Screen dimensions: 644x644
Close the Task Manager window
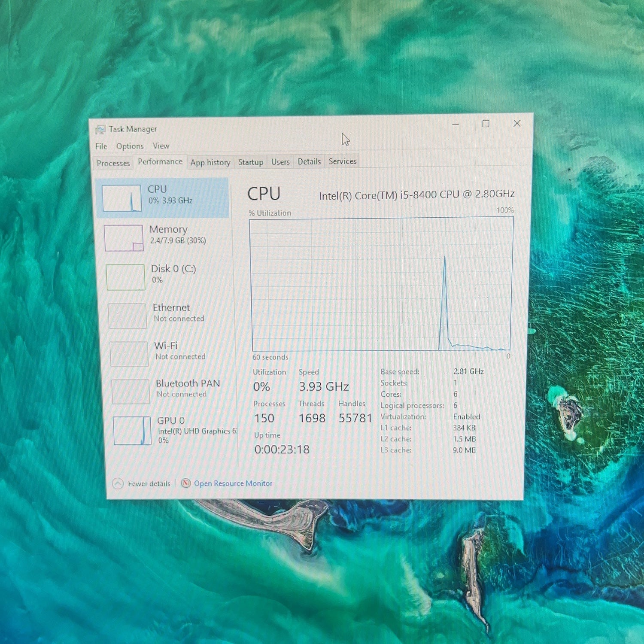(x=517, y=124)
